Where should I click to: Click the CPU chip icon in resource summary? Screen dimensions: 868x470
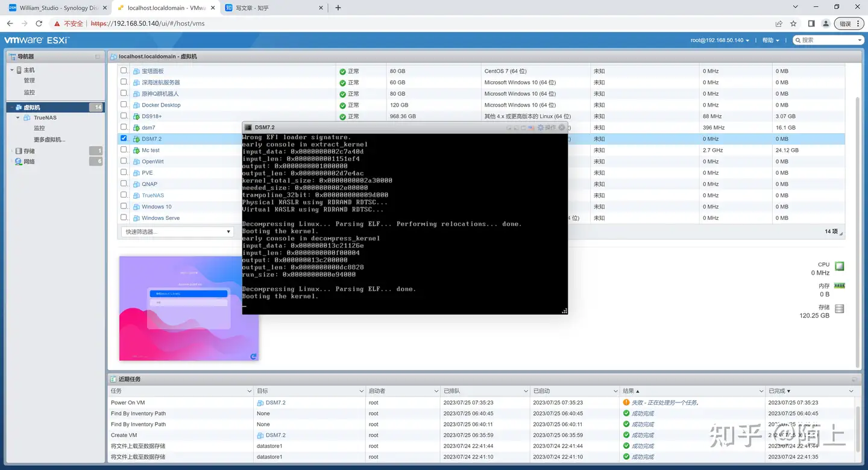(839, 266)
